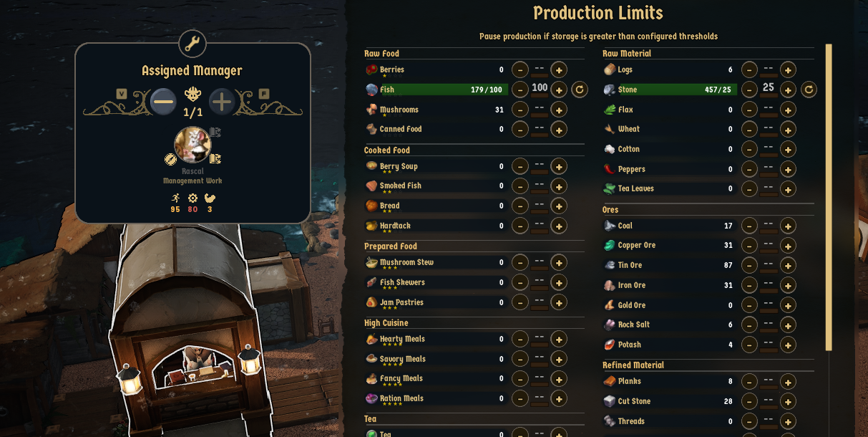Click the Peppers item icon
Screen dimensions: 868x437
609,170
